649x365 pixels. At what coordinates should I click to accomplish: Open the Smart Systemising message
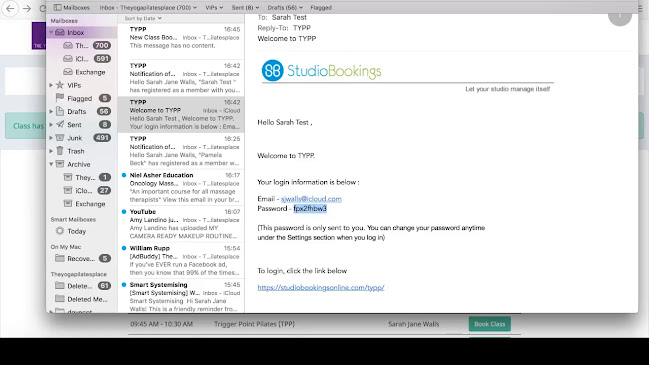[x=181, y=296]
